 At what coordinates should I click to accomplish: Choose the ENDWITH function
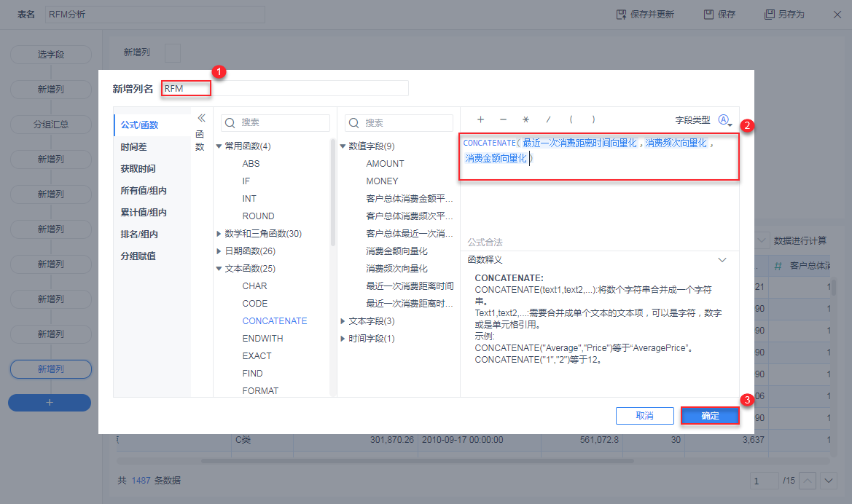(x=262, y=339)
